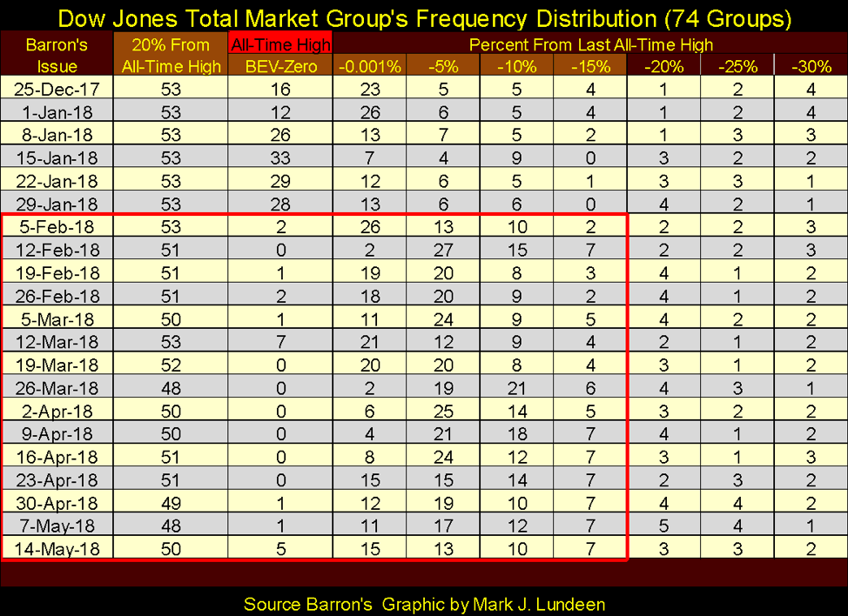Click BEV-Zero value 16 in the 25-Dec-17 row
Image resolution: width=848 pixels, height=616 pixels.
280,89
